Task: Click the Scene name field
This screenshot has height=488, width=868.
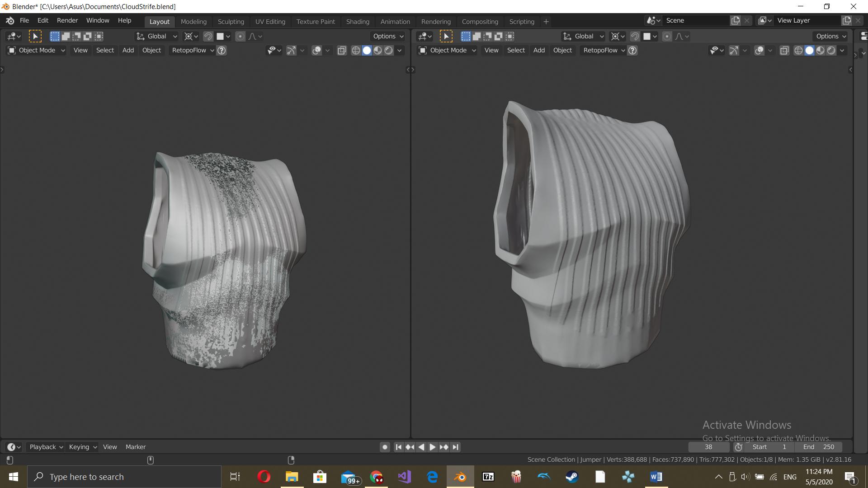Action: [697, 20]
